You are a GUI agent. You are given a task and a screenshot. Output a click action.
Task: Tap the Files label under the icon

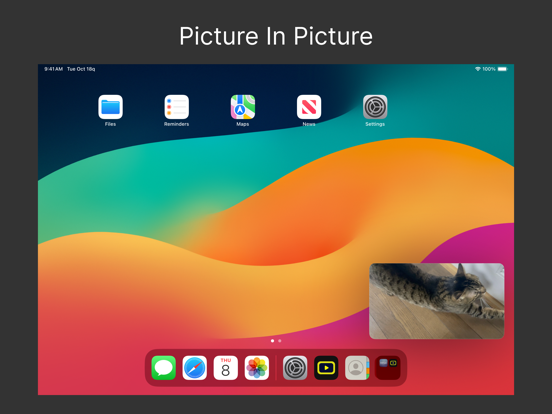(110, 124)
